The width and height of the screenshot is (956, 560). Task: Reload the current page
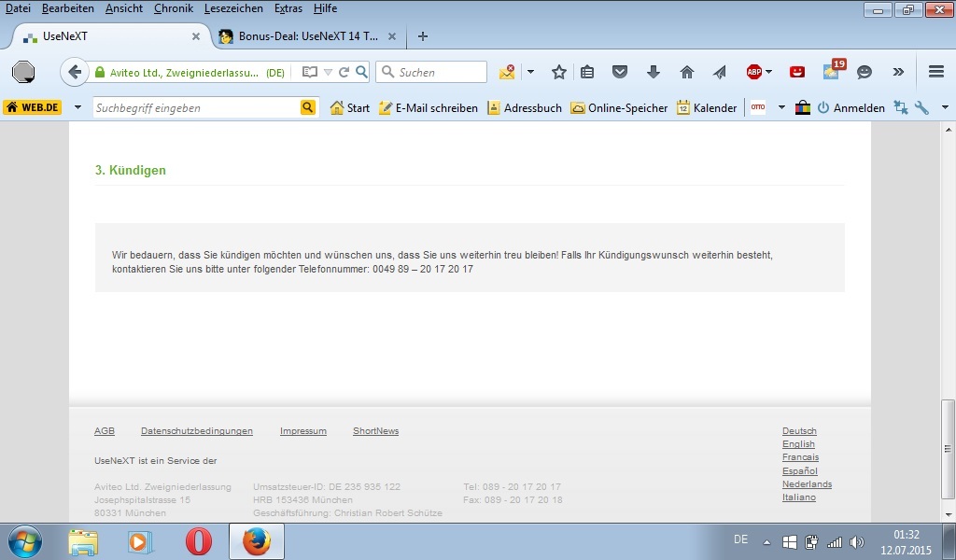tap(344, 72)
